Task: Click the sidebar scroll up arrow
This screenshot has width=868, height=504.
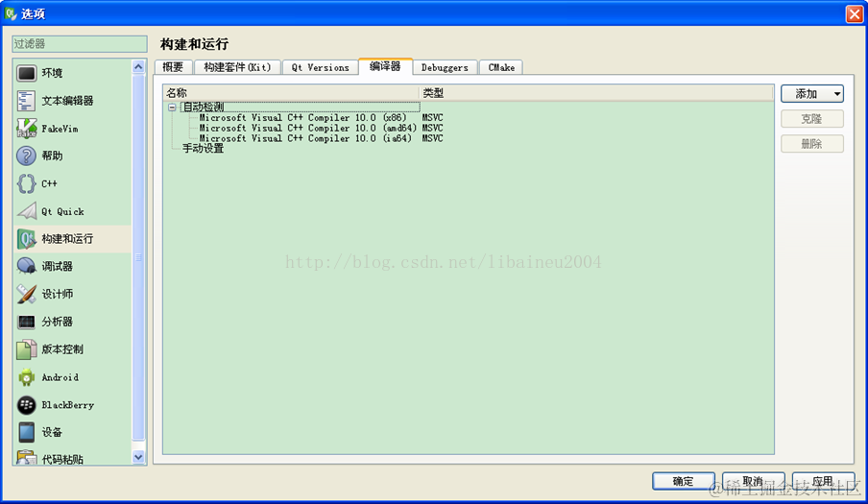Action: pyautogui.click(x=138, y=67)
